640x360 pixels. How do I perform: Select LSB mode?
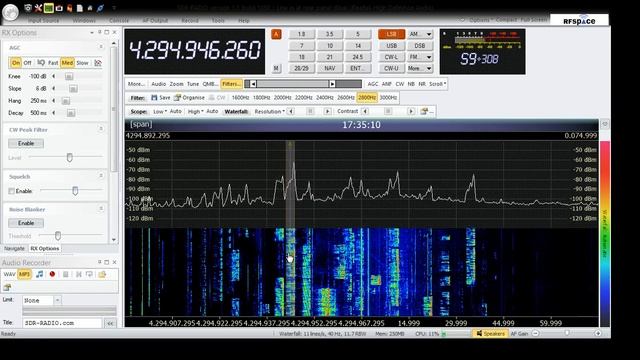click(x=391, y=34)
